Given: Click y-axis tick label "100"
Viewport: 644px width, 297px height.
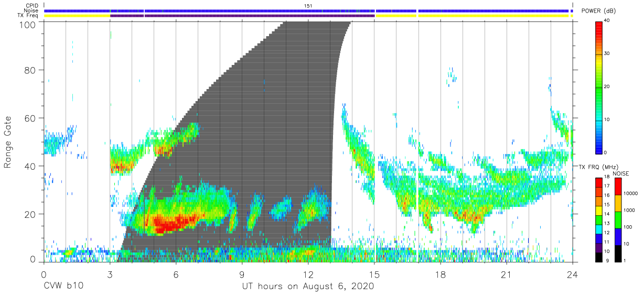Looking at the screenshot, I should tap(28, 25).
